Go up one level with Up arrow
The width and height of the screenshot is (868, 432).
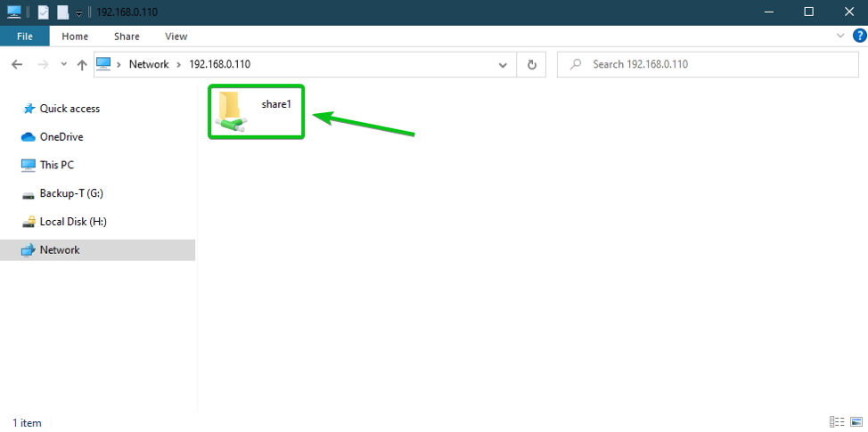point(82,65)
